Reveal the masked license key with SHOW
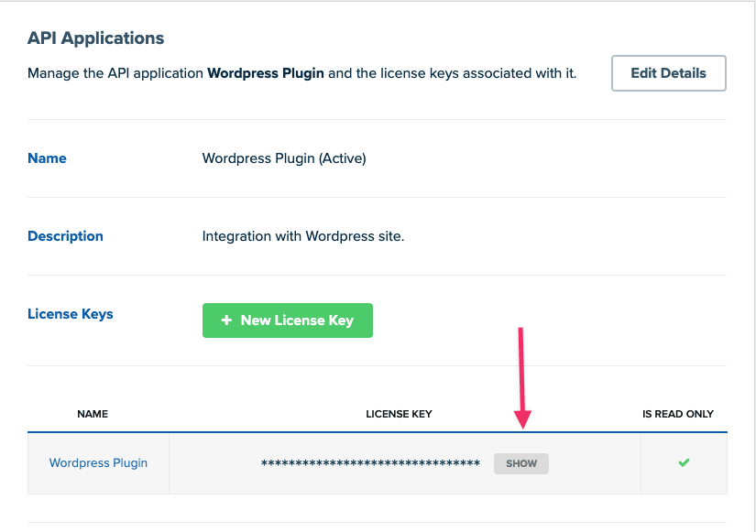756x532 pixels. [x=521, y=463]
